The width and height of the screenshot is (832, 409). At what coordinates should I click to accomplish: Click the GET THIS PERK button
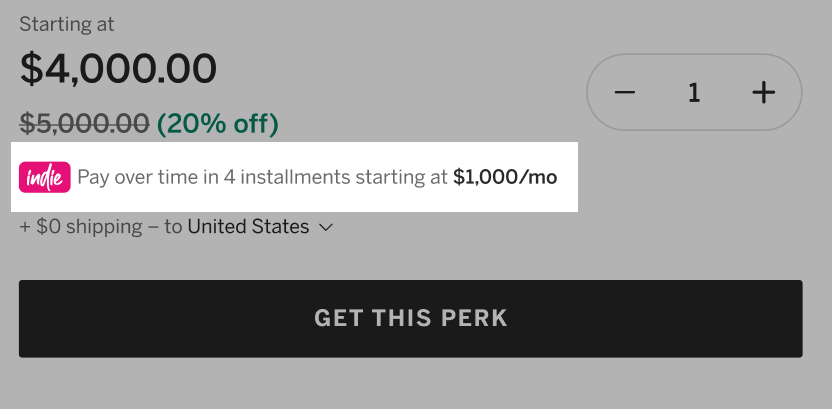[x=411, y=319]
